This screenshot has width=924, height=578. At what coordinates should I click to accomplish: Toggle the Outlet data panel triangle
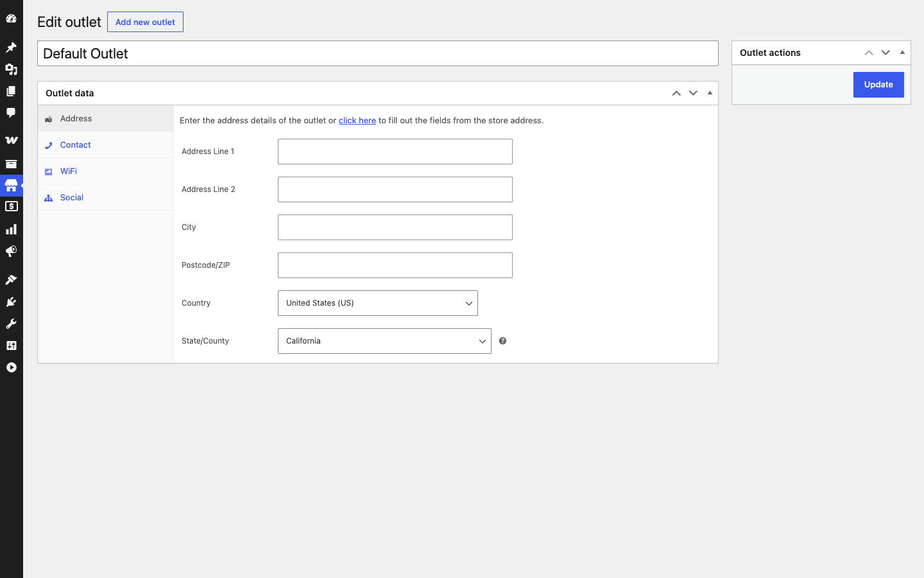710,93
